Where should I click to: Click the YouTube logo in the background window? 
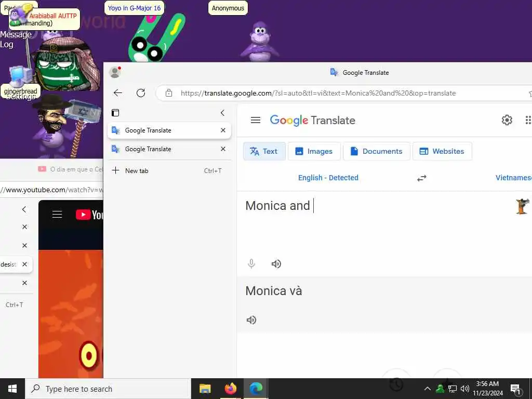coord(89,215)
